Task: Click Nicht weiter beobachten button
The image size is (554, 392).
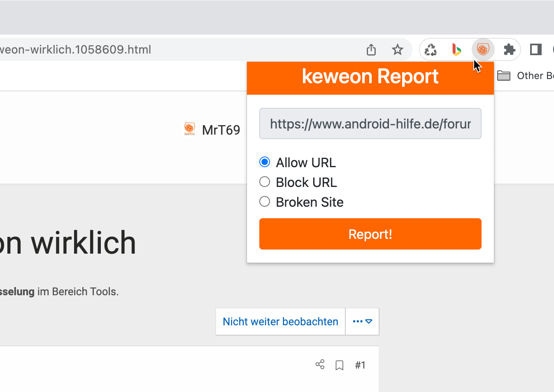Action: tap(280, 322)
